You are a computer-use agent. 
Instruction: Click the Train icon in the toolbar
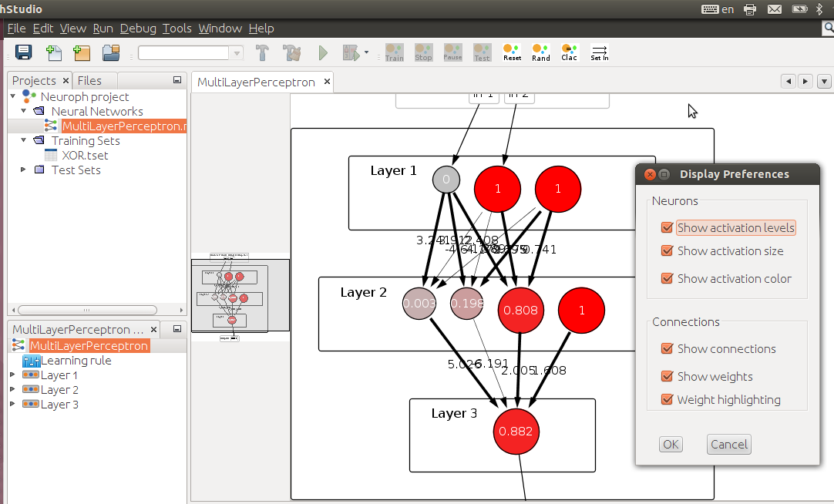(x=394, y=52)
